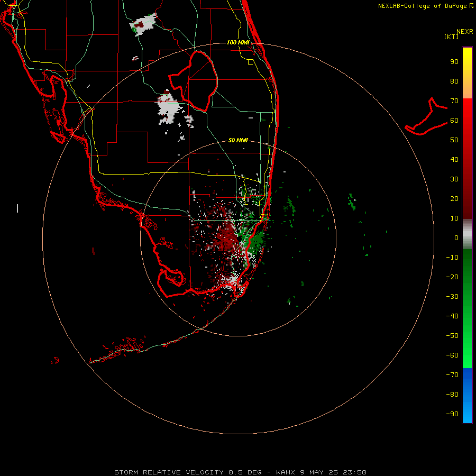Click the -90 value on velocity scale
The height and width of the screenshot is (476, 476).
pos(452,414)
